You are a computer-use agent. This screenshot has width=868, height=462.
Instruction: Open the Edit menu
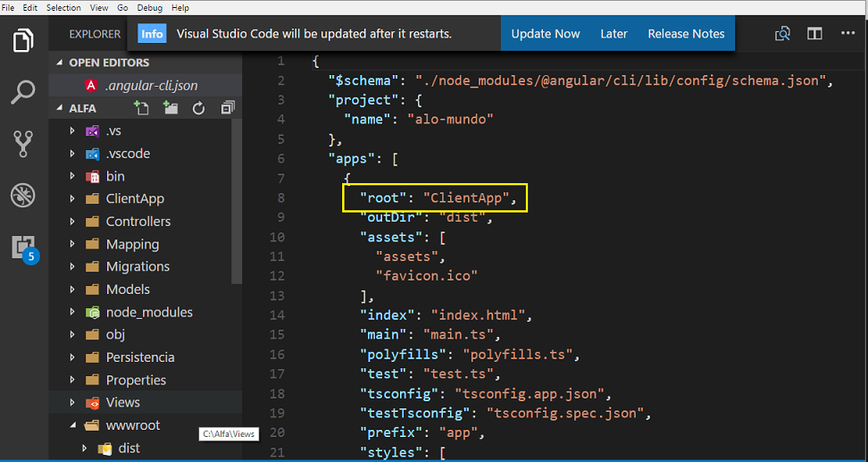point(29,8)
